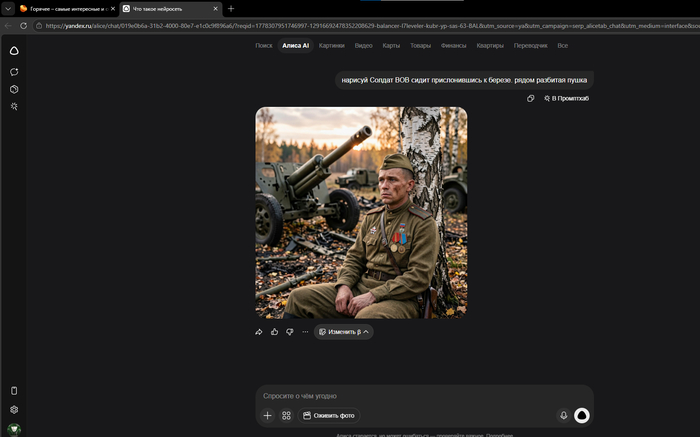Open the Финансы tab
Image resolution: width=700 pixels, height=437 pixels.
pyautogui.click(x=454, y=46)
